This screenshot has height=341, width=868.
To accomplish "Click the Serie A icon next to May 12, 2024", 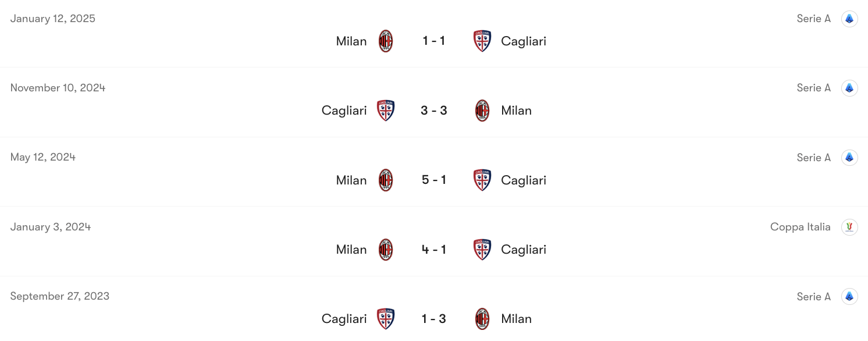I will [849, 157].
